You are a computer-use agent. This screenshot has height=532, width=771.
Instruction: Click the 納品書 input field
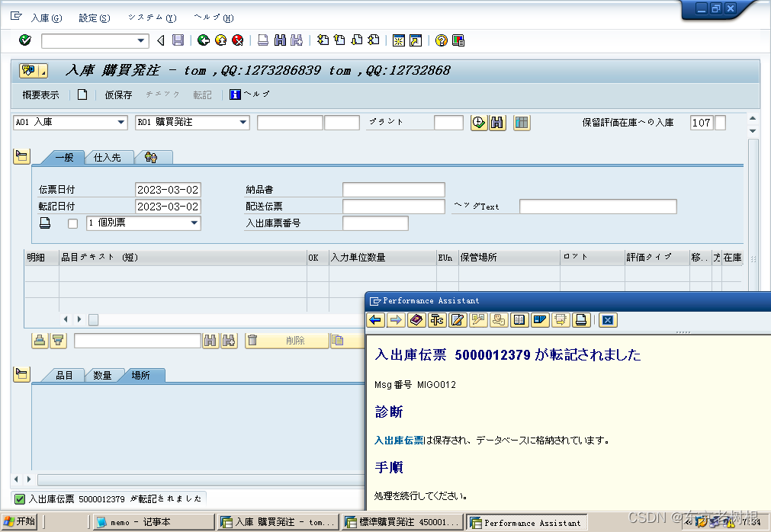coord(393,190)
